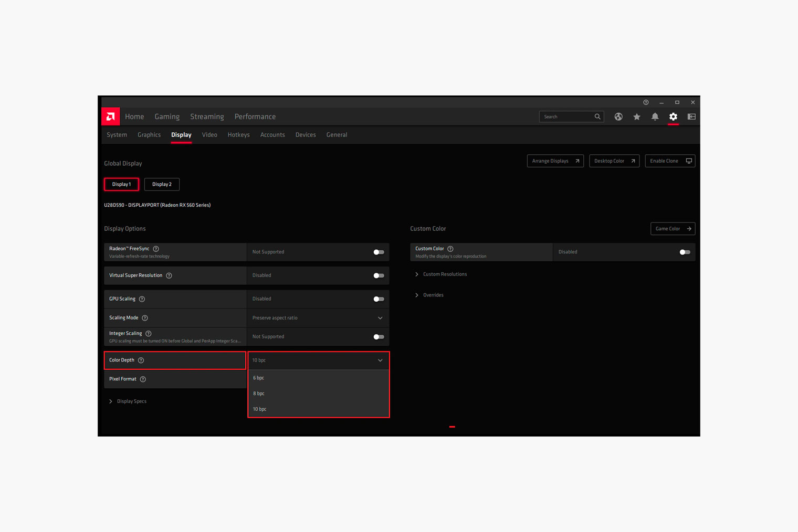Select Display 2 button
The width and height of the screenshot is (798, 532).
tap(162, 184)
